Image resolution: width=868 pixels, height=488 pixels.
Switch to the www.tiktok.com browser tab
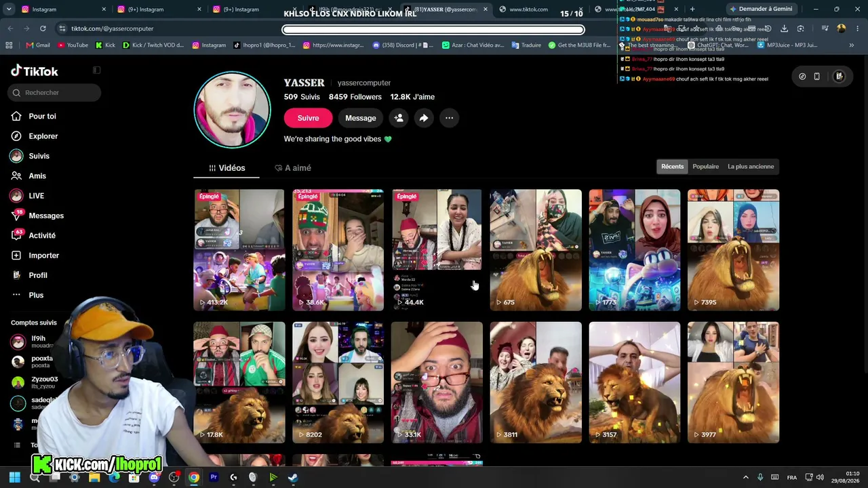click(542, 9)
